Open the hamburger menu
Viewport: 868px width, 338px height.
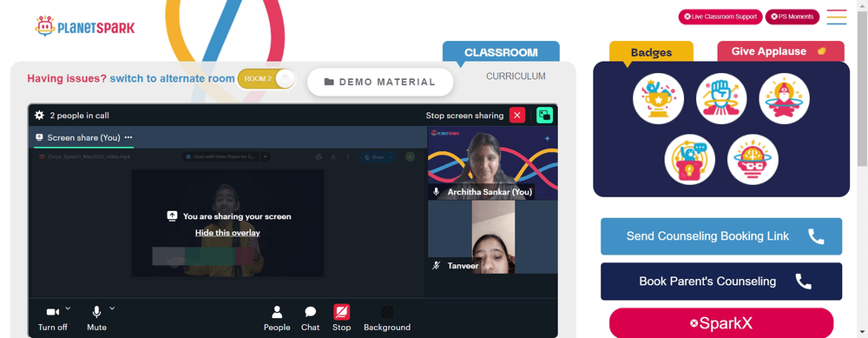(x=837, y=17)
